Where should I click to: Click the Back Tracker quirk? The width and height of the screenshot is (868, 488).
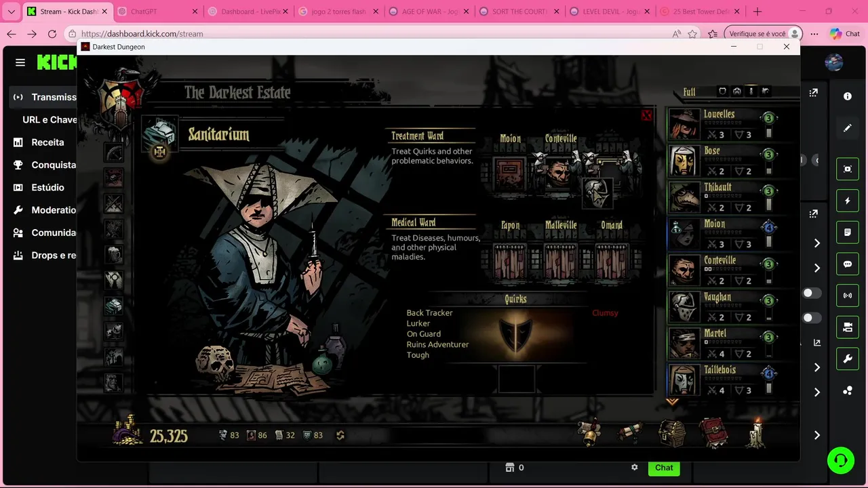429,313
